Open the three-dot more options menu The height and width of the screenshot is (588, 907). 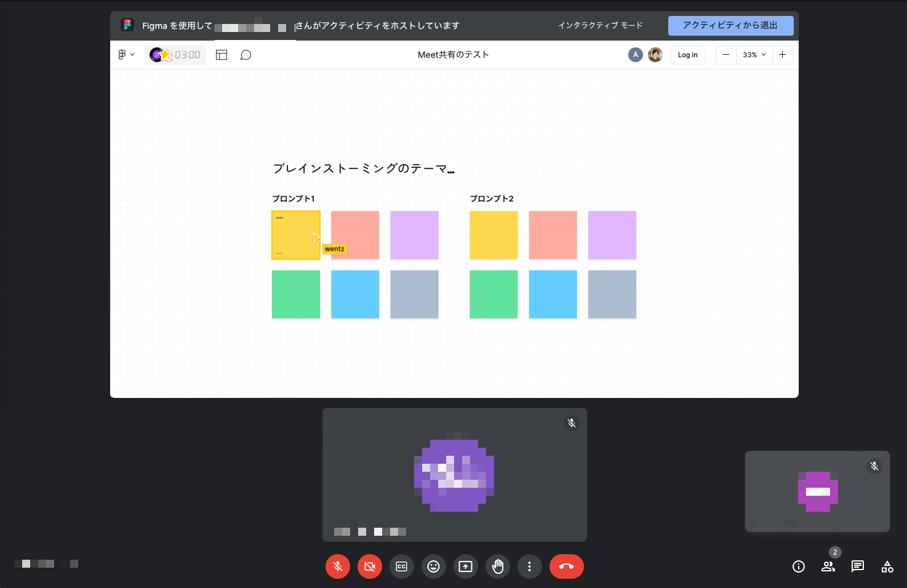530,566
